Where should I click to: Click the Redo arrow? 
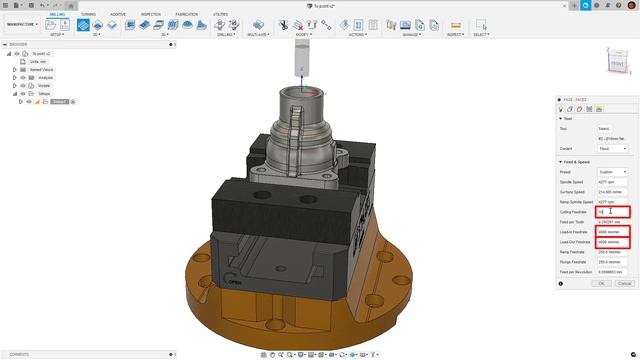pos(56,6)
